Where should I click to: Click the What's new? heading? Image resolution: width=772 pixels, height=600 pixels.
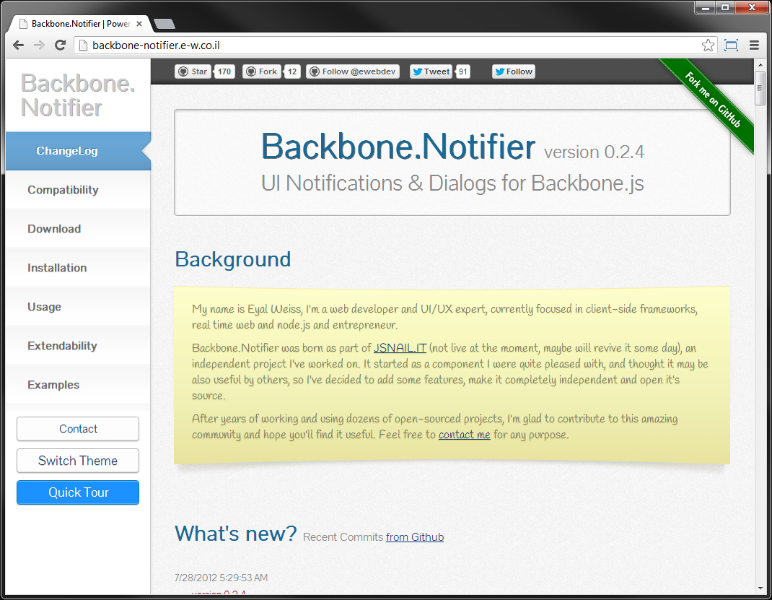click(x=236, y=534)
